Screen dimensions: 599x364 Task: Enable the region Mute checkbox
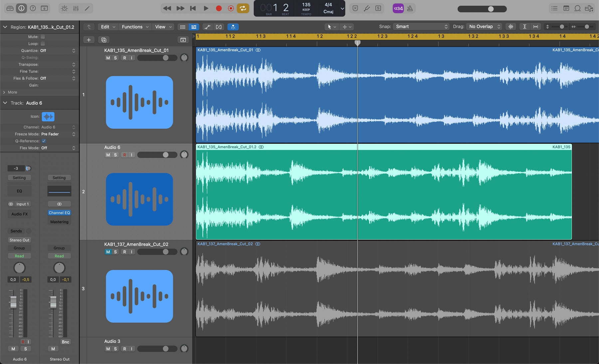(43, 37)
